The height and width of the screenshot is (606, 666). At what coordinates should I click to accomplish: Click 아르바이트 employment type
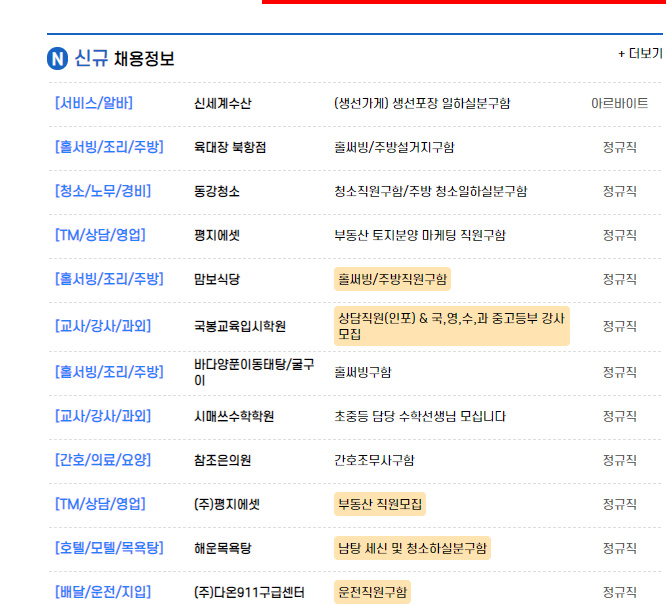(x=620, y=103)
